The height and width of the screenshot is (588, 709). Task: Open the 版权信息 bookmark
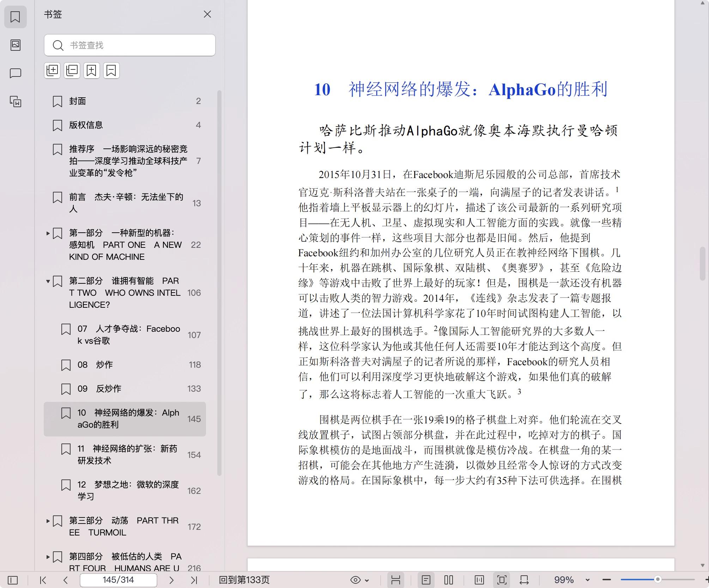125,125
